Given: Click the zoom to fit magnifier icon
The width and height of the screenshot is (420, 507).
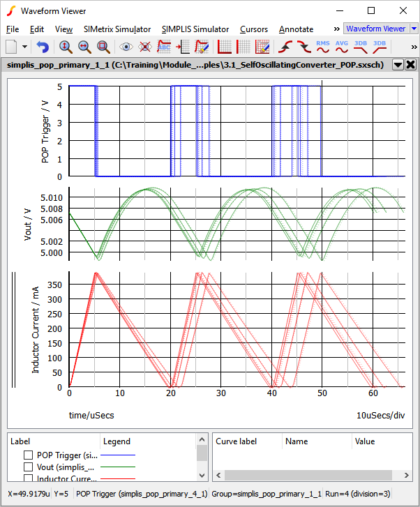Looking at the screenshot, I should [x=103, y=47].
